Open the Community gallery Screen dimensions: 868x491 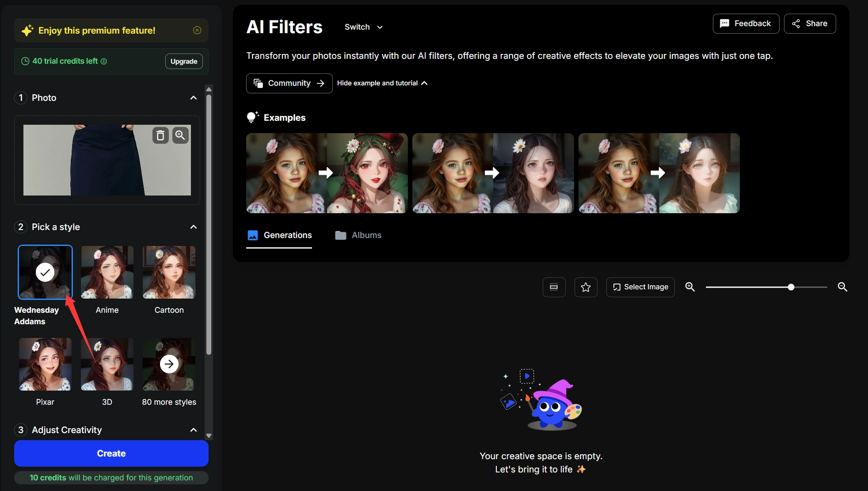pos(289,83)
